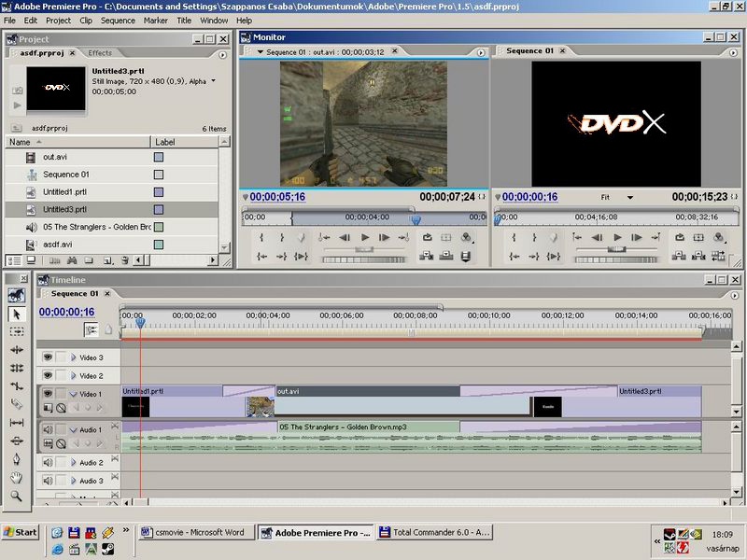This screenshot has height=560, width=747.
Task: Expand the Audio 3 track
Action: 74,481
